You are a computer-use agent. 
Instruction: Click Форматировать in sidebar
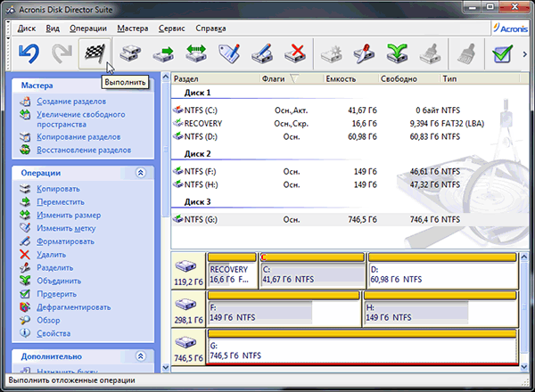(x=65, y=241)
